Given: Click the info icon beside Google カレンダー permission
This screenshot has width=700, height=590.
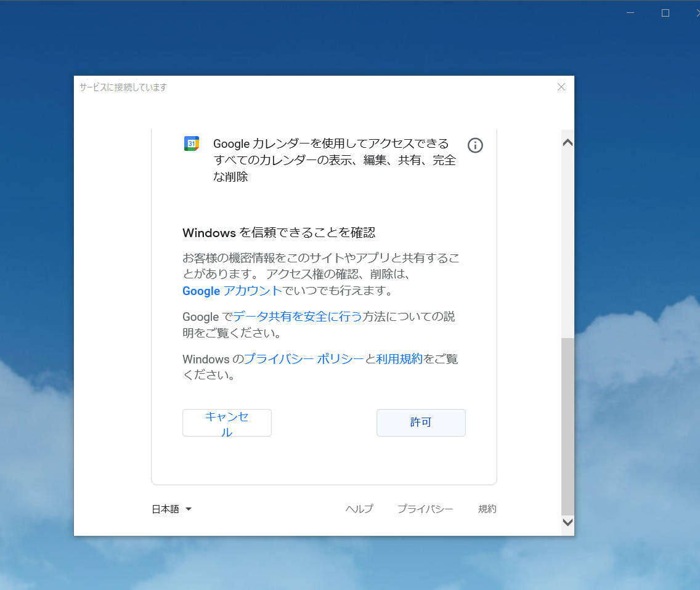Looking at the screenshot, I should point(475,145).
